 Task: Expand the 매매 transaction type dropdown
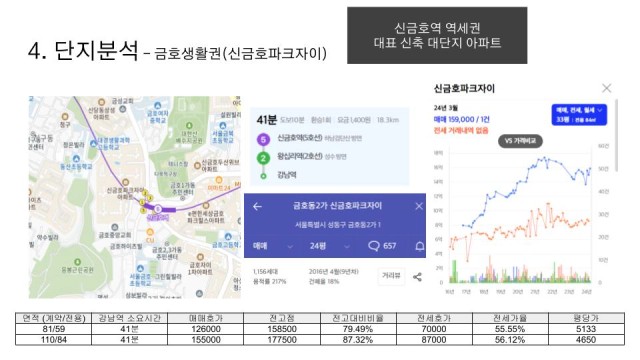(x=272, y=246)
